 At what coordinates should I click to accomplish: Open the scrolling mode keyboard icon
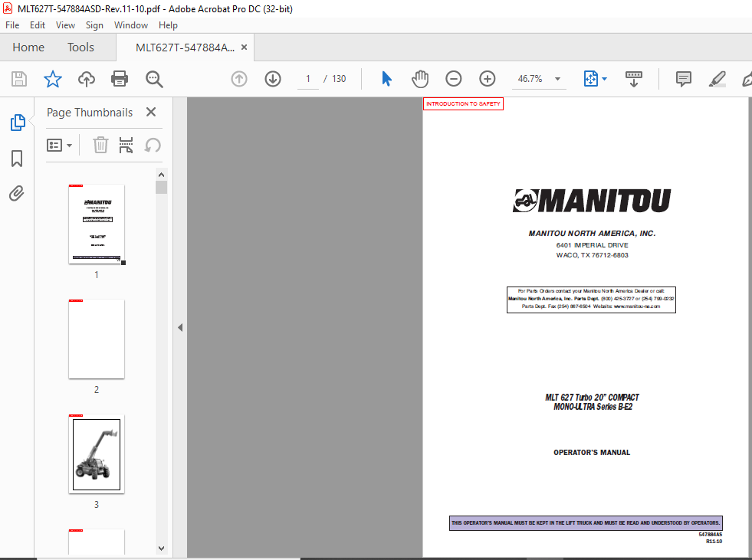[x=633, y=79]
